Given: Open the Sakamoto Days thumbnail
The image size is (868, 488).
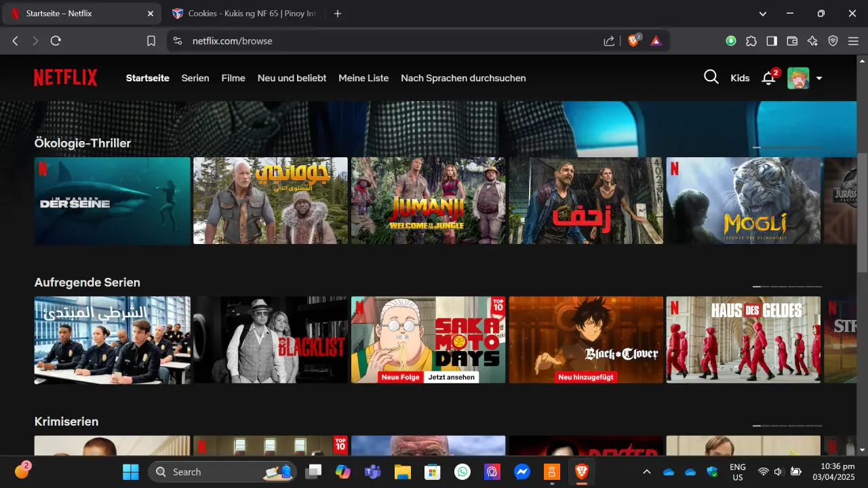Looking at the screenshot, I should tap(428, 340).
